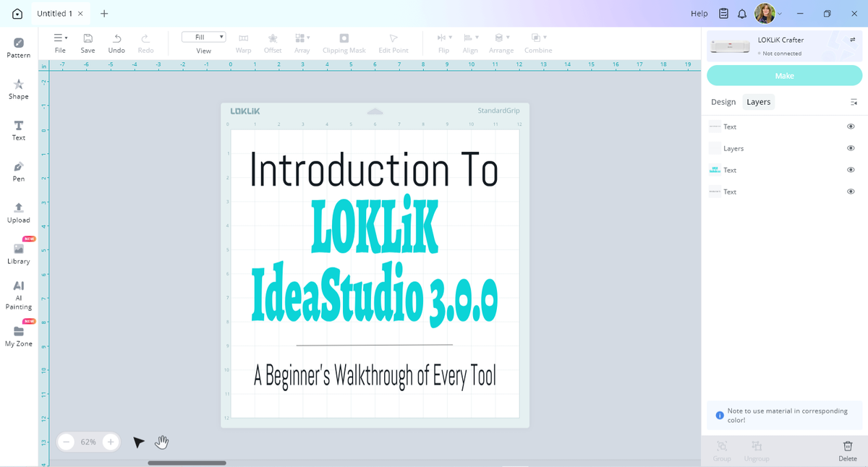Open the Fill view dropdown
868x467 pixels.
click(x=204, y=37)
